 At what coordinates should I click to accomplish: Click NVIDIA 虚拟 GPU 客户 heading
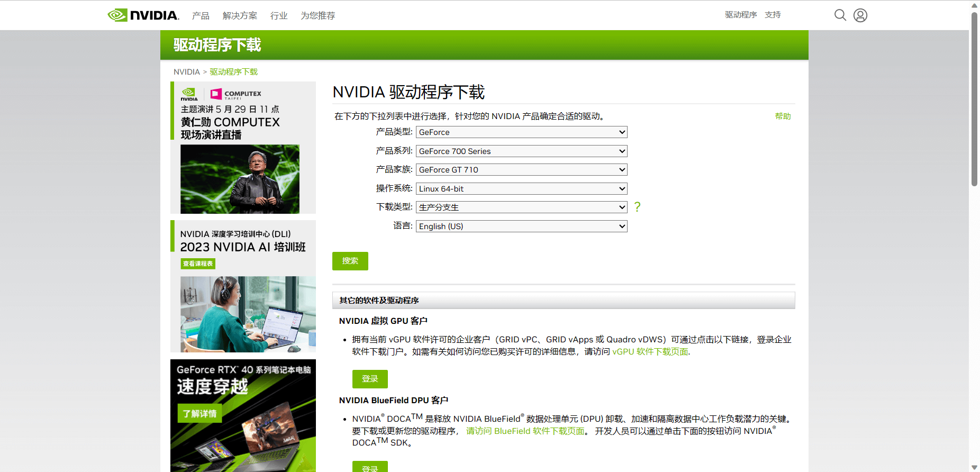[383, 321]
